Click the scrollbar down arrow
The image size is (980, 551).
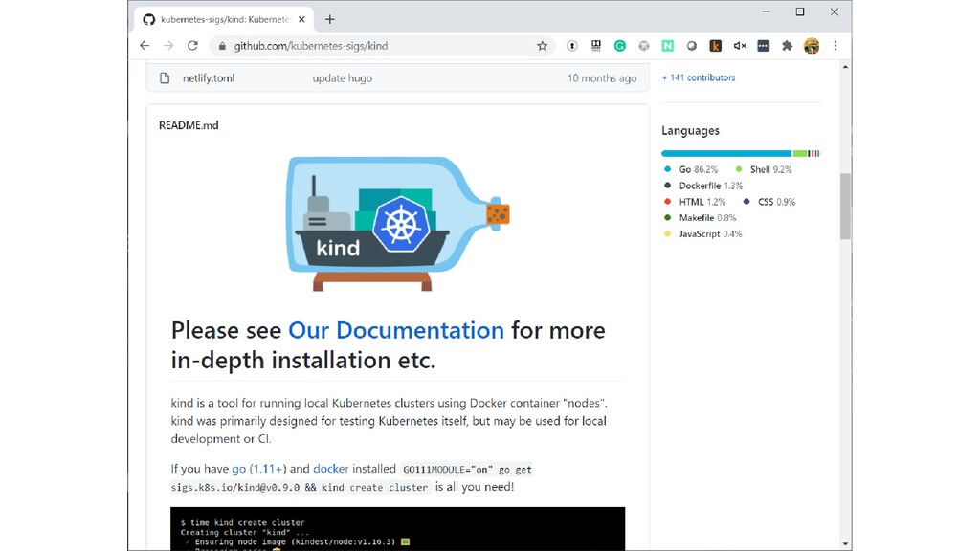pyautogui.click(x=845, y=544)
